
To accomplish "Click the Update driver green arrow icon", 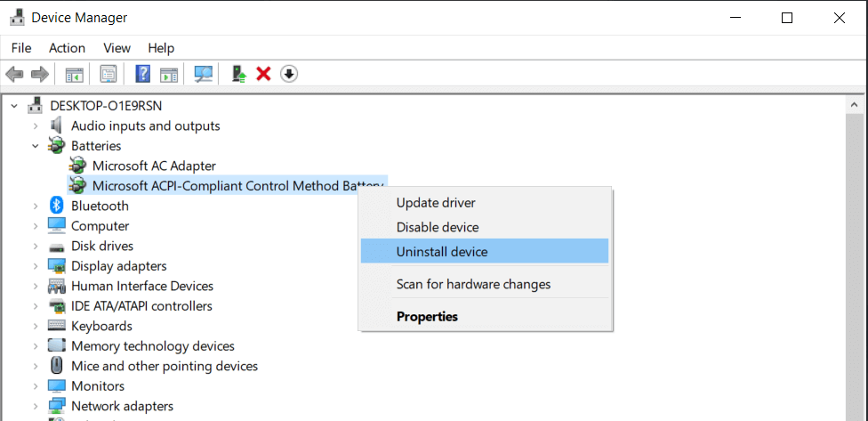I will coord(238,74).
